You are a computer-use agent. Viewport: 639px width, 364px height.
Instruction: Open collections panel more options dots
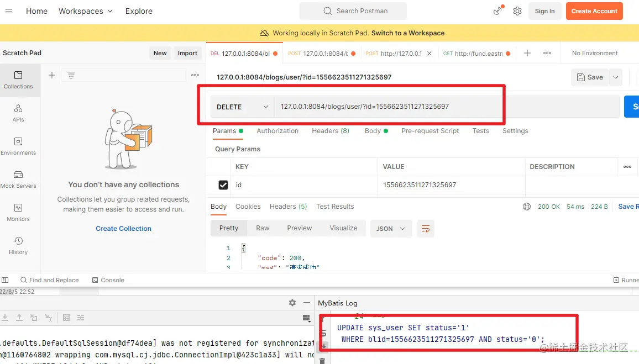point(195,75)
